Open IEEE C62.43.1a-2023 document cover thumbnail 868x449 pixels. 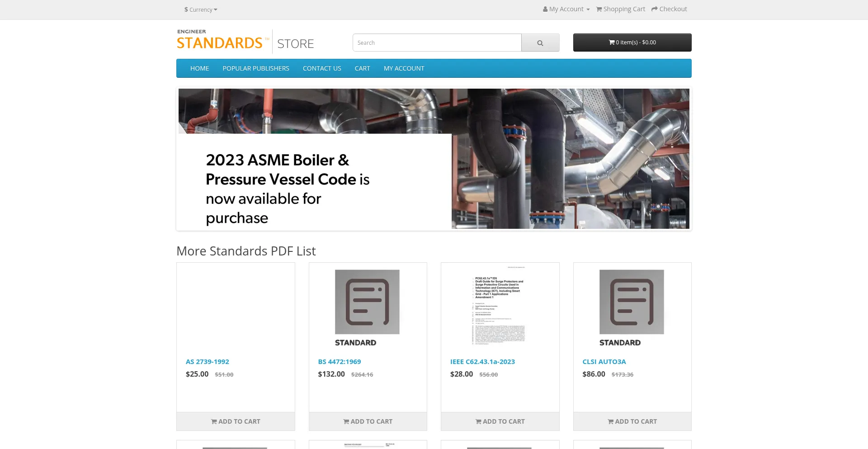[500, 305]
